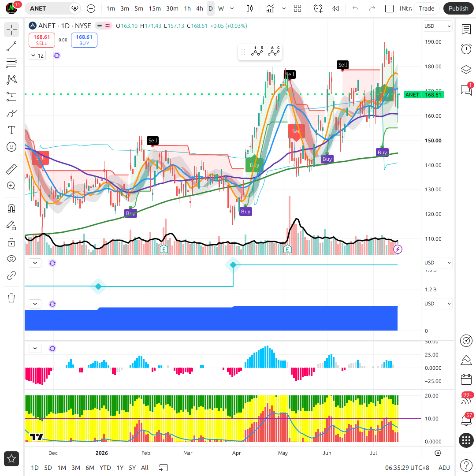The image size is (476, 476).
Task: Open the patterns drawing tool
Action: pyautogui.click(x=11, y=80)
